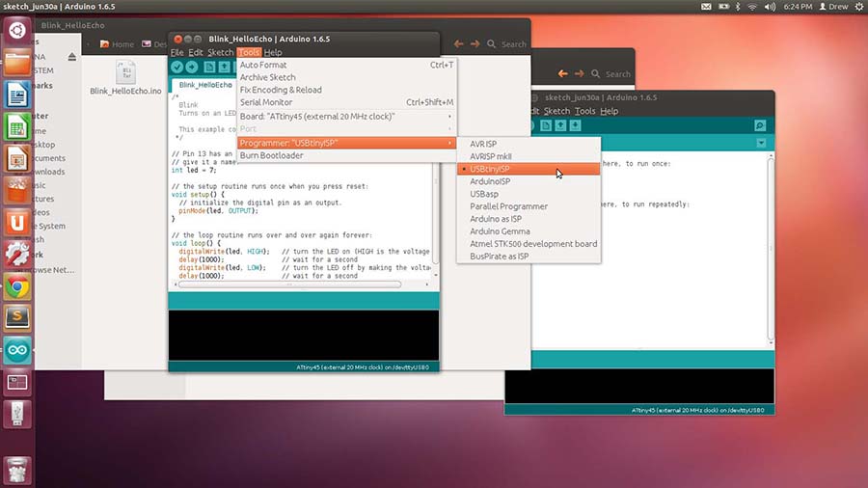Image resolution: width=868 pixels, height=488 pixels.
Task: Open Help menu in sketch_jun30a window
Action: point(609,111)
